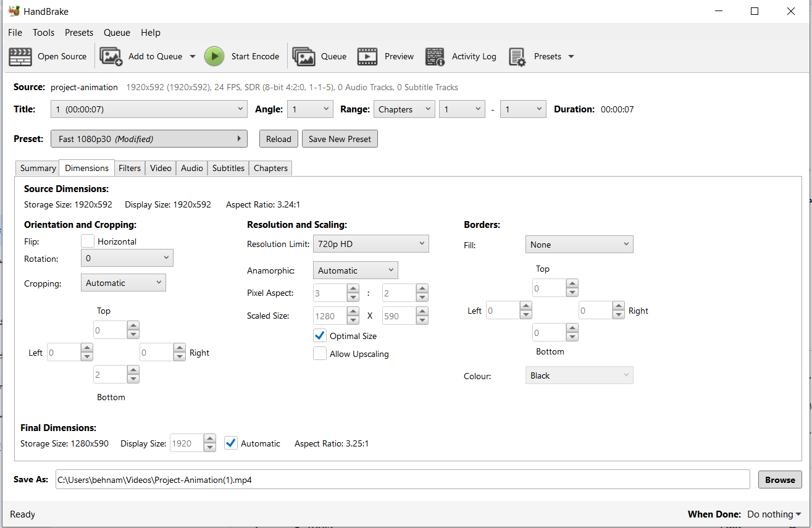
Task: Click the Save New Preset button
Action: point(340,139)
